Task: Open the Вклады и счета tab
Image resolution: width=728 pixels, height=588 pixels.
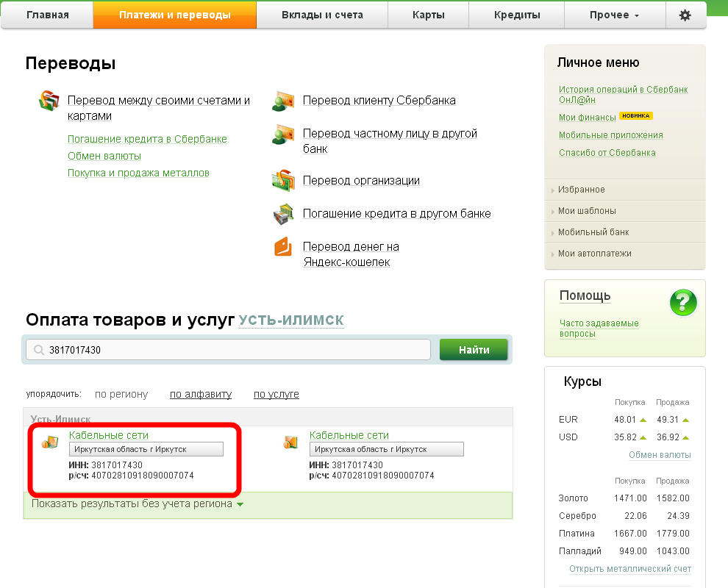Action: tap(322, 15)
